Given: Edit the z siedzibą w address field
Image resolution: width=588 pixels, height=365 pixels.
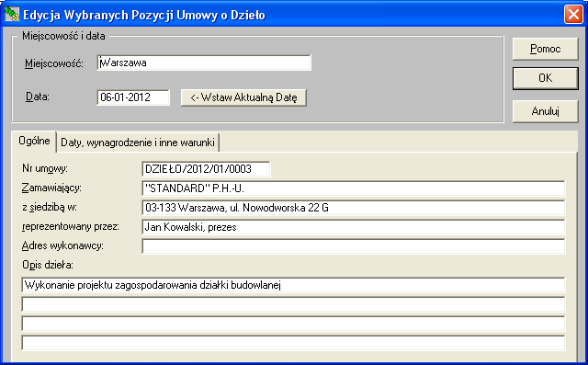Looking at the screenshot, I should (x=353, y=208).
